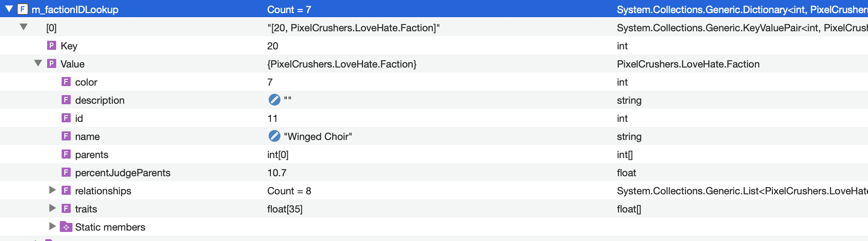Click the field icon next to color
The height and width of the screenshot is (241, 868).
pyautogui.click(x=66, y=82)
